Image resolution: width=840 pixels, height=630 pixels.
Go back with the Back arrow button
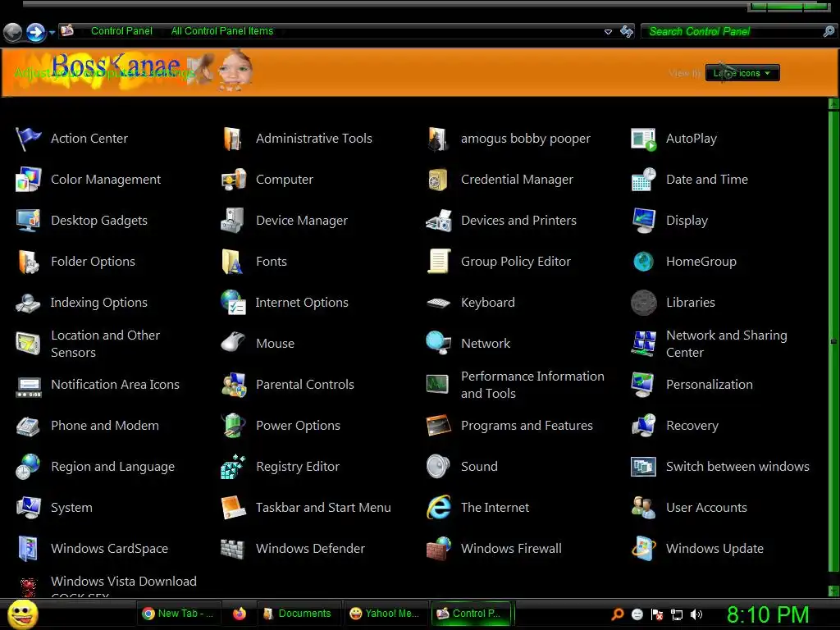click(13, 33)
